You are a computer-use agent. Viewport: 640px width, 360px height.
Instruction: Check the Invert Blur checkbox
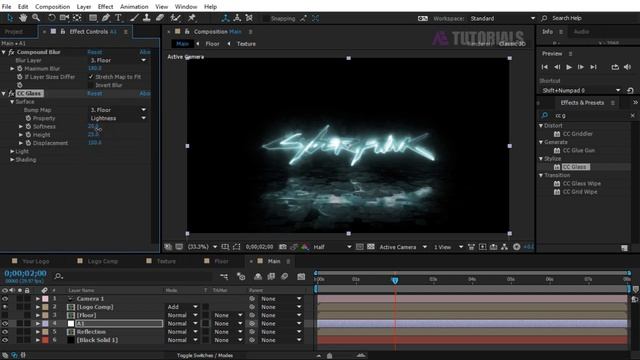91,85
